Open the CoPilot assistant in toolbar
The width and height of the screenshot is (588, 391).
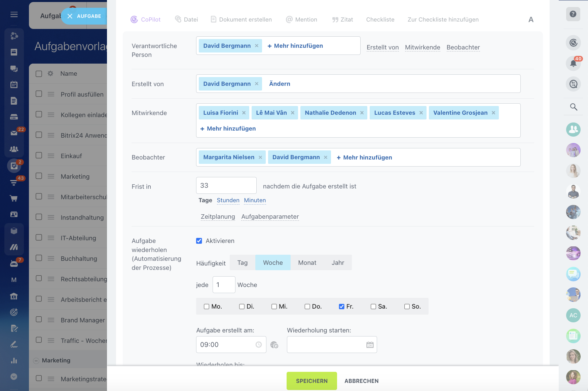click(x=146, y=20)
